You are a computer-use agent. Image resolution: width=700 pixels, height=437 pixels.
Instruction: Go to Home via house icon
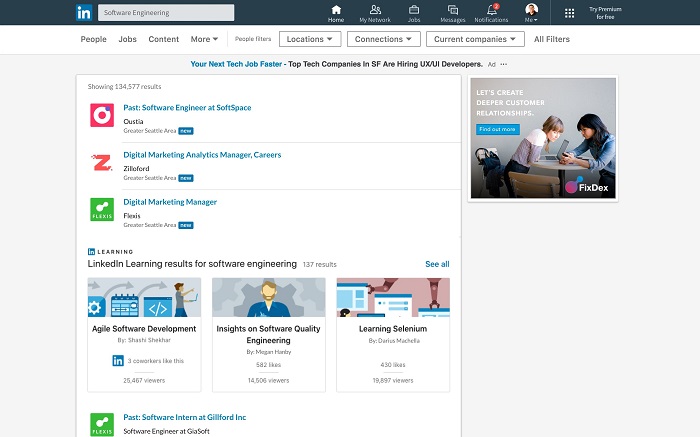click(336, 10)
